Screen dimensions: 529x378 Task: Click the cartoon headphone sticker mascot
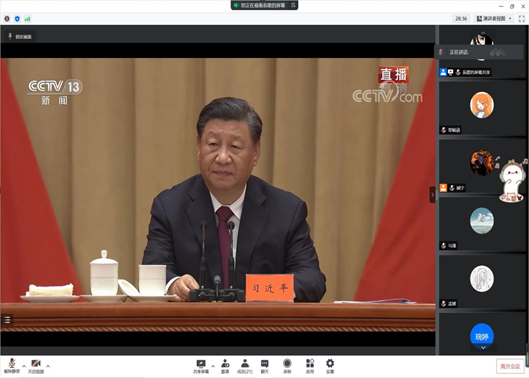point(513,181)
